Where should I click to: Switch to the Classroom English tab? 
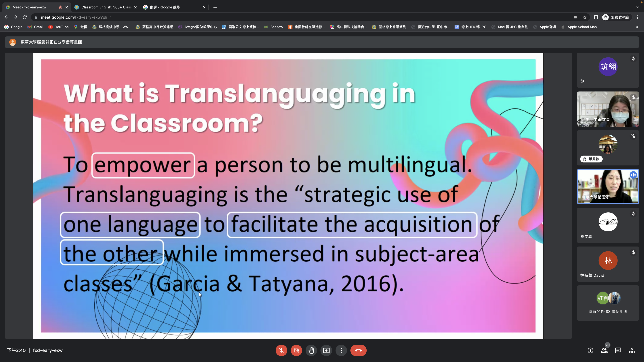click(x=106, y=7)
